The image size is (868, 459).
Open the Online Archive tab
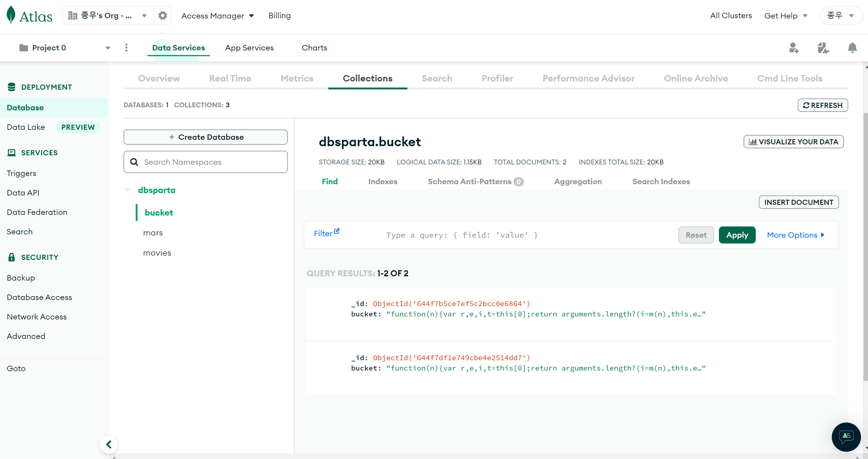[x=696, y=78]
